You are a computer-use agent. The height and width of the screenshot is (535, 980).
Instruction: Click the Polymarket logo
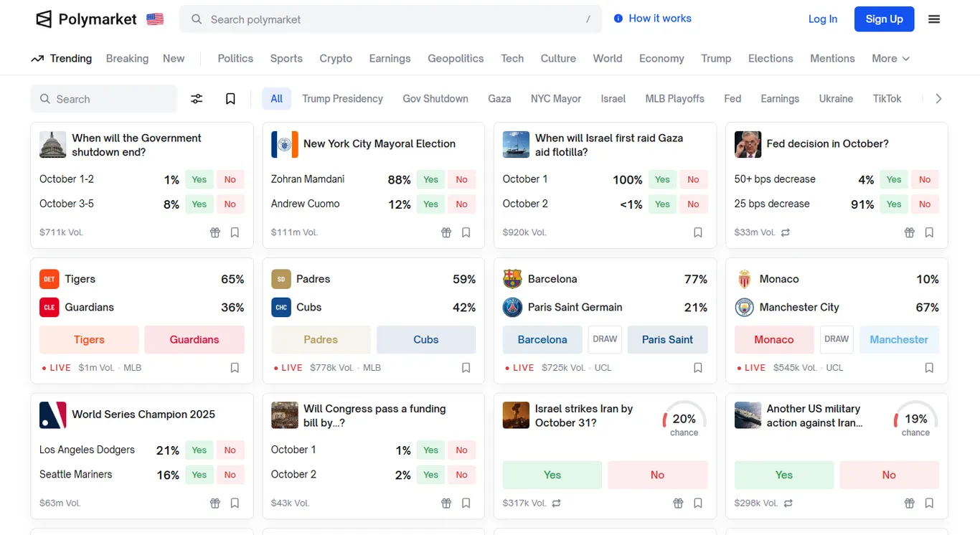86,19
